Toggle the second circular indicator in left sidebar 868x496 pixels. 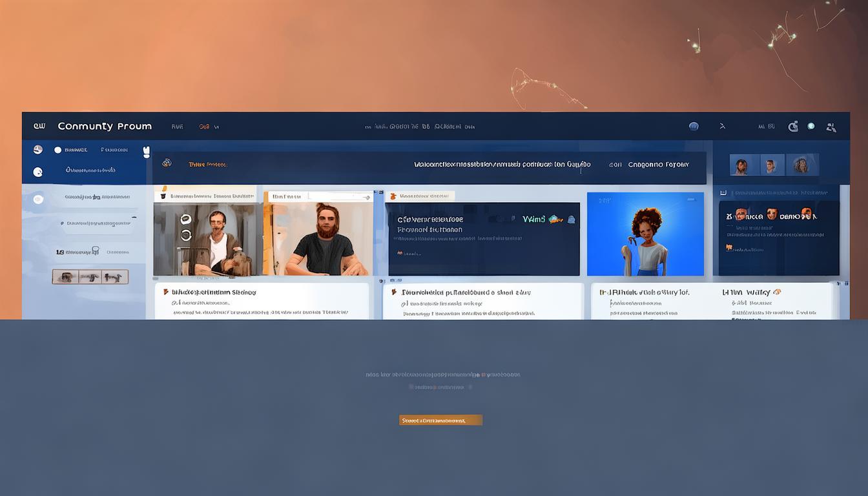(38, 172)
